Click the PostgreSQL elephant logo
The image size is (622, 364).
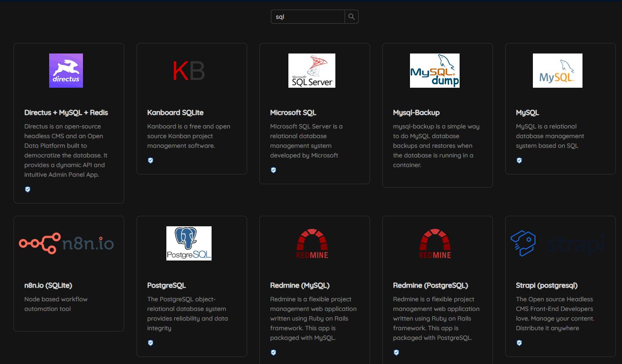(x=189, y=243)
